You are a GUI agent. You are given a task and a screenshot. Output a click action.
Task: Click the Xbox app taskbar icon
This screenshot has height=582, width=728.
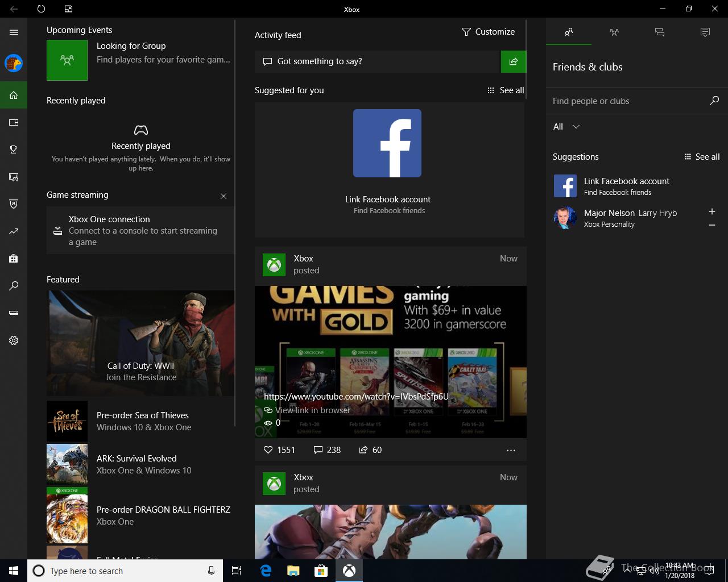point(349,571)
